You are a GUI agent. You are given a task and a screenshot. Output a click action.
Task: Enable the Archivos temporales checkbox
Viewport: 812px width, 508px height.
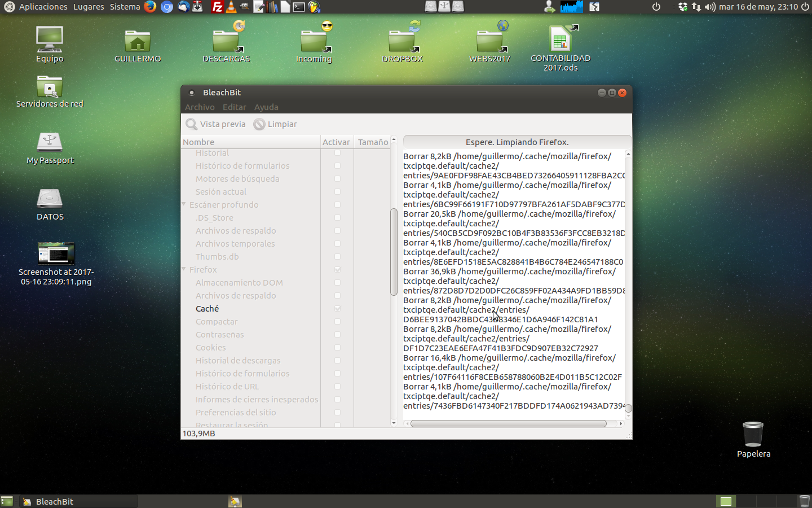pyautogui.click(x=338, y=244)
